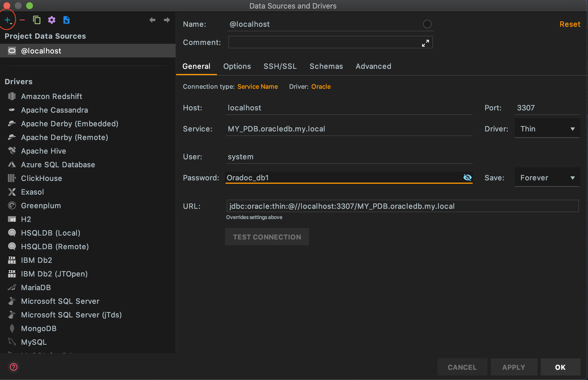
Task: Click the add data source plus icon
Action: 7,20
